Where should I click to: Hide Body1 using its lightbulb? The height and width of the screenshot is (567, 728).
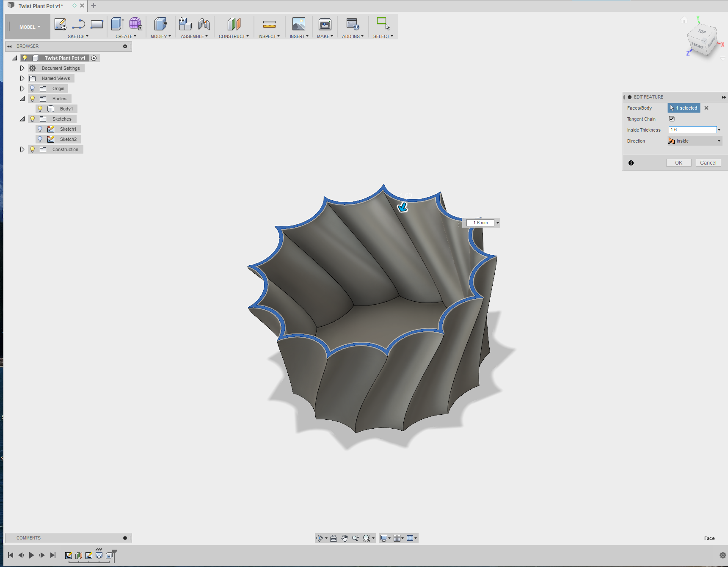[40, 109]
